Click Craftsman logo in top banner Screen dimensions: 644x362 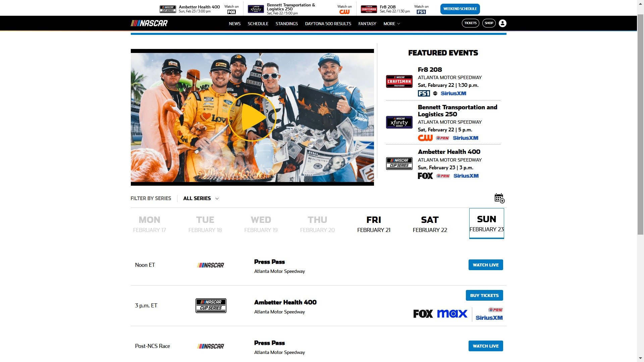pos(369,9)
